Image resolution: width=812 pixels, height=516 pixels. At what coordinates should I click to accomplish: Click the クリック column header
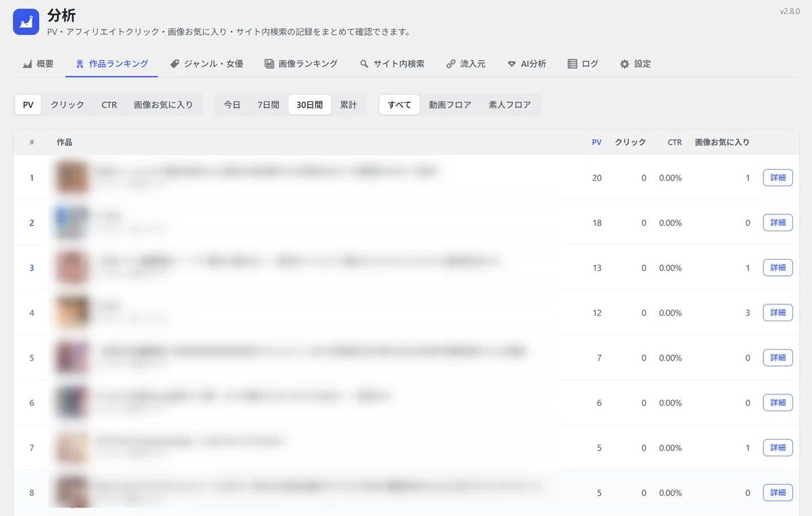pyautogui.click(x=630, y=142)
